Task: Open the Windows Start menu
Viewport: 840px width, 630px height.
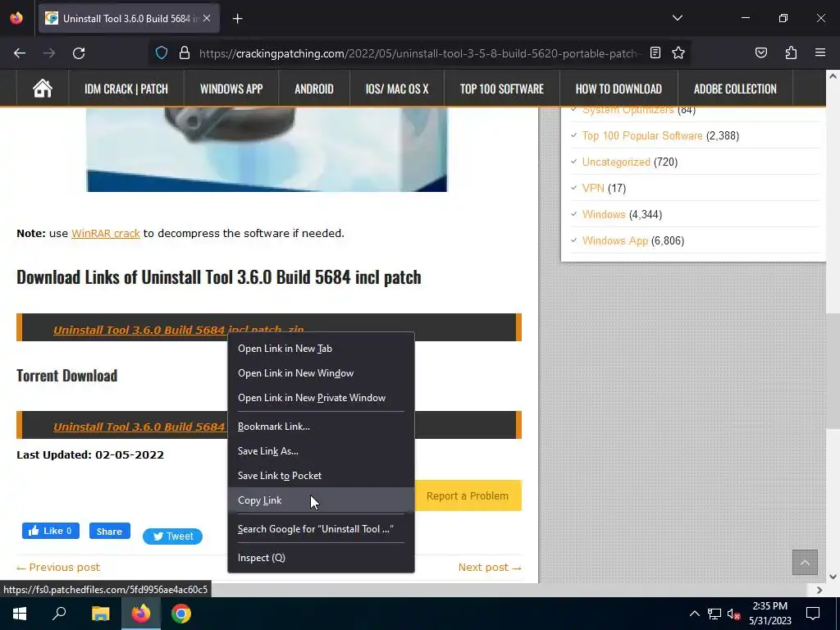Action: (x=20, y=614)
